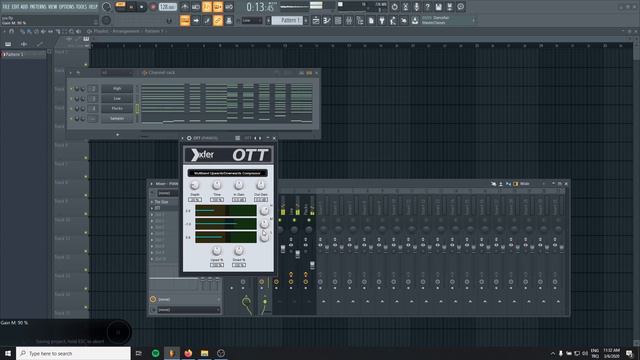Toggle the countdown before recording icon

pyautogui.click(x=207, y=7)
